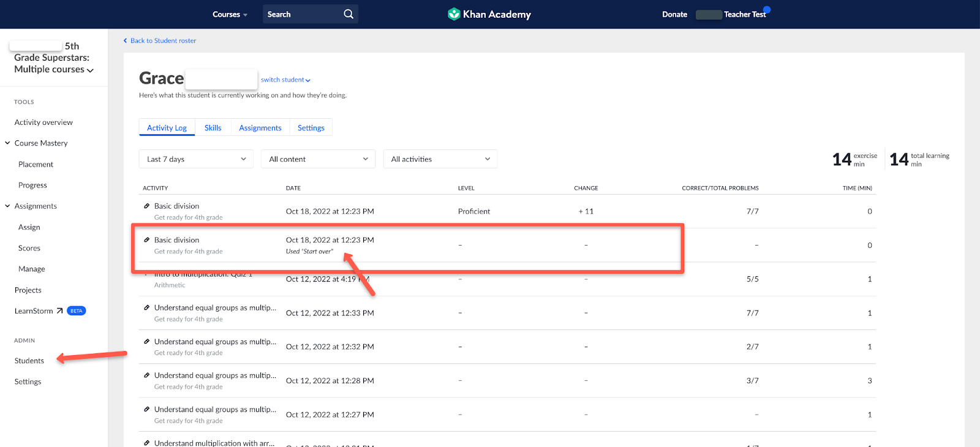Screen dimensions: 980x447
Task: Open the switch student dropdown
Action: click(285, 80)
